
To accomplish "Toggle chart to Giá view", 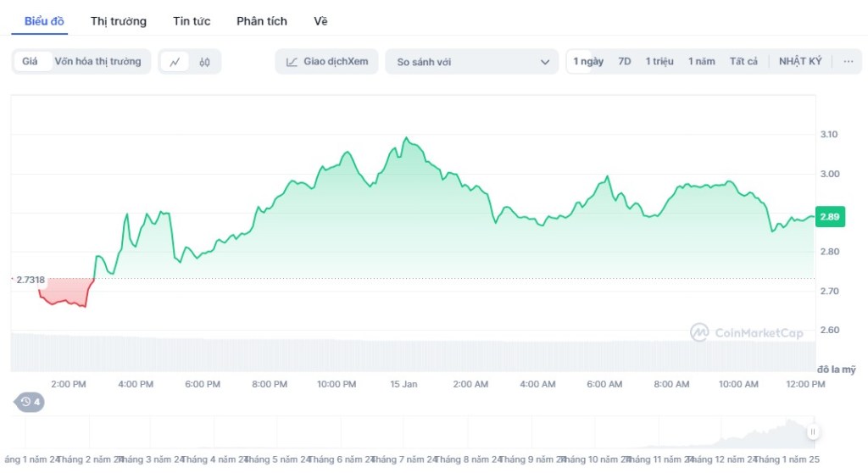I will pos(30,62).
